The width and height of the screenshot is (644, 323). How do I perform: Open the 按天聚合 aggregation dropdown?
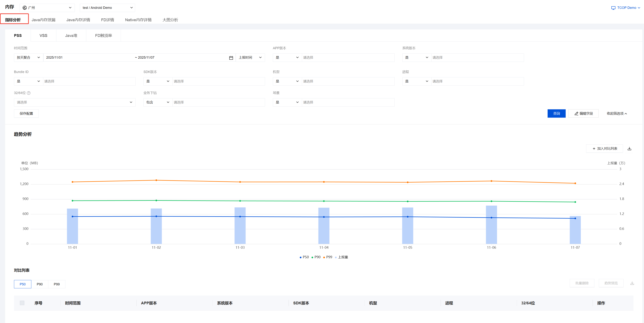[28, 58]
